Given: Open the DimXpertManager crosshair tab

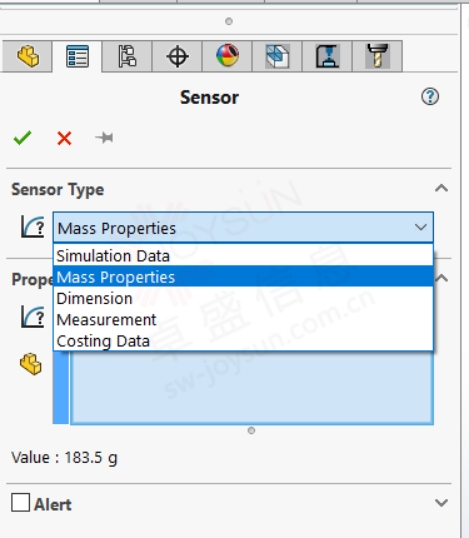Looking at the screenshot, I should pyautogui.click(x=177, y=56).
